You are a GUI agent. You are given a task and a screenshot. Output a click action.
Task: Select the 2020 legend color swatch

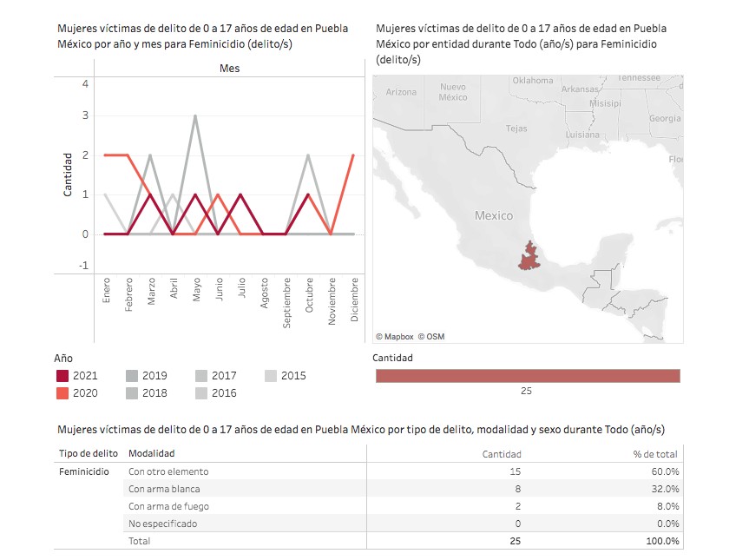63,392
